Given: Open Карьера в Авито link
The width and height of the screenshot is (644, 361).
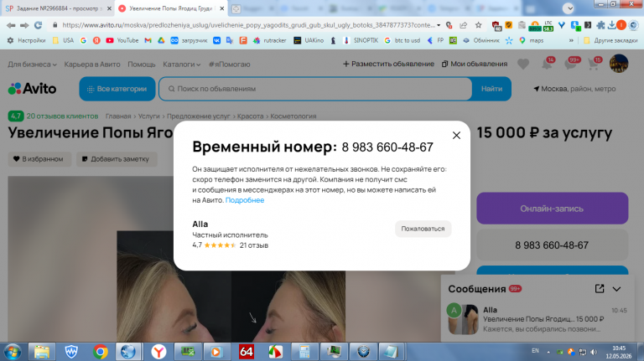Looking at the screenshot, I should (92, 64).
